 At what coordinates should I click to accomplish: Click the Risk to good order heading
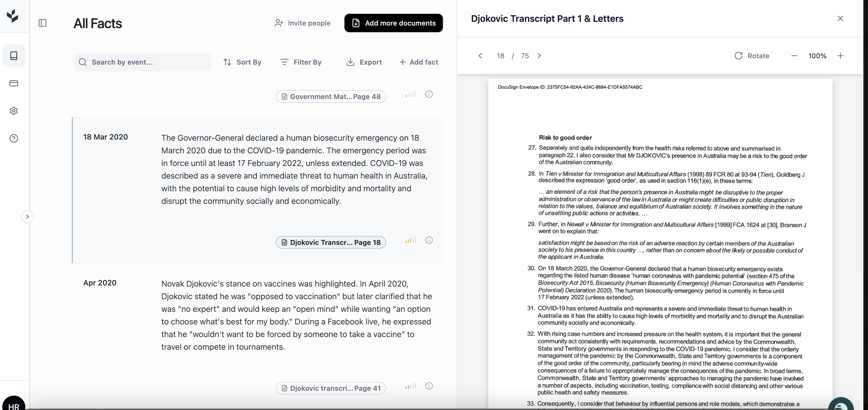[x=565, y=138]
